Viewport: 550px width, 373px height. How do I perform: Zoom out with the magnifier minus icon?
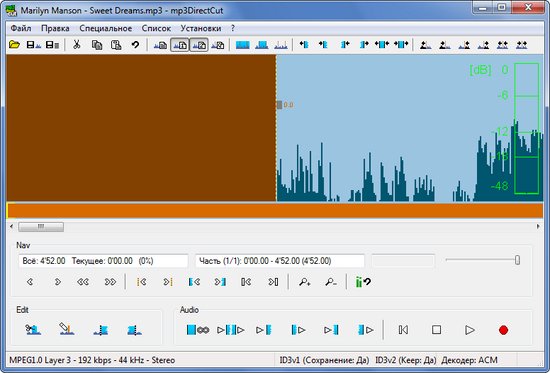point(331,282)
